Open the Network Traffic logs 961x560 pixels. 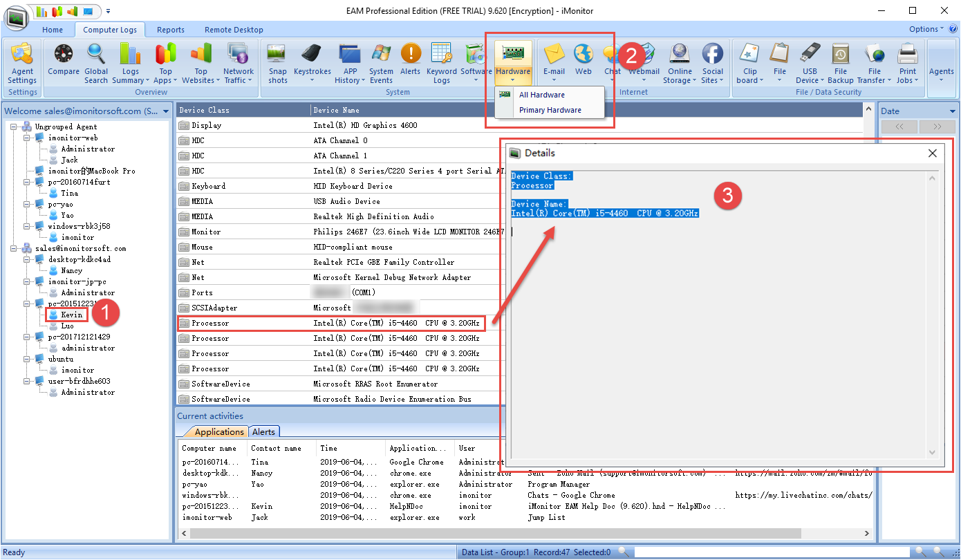(x=239, y=62)
